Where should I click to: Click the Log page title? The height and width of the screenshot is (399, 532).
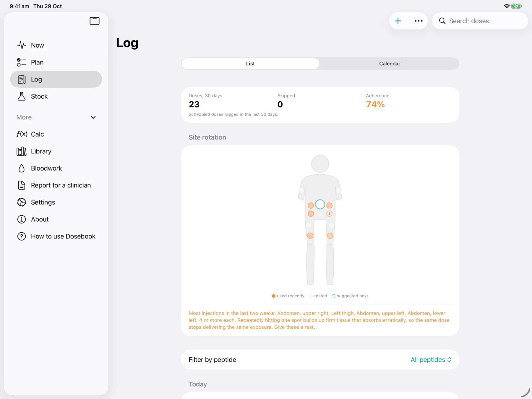click(127, 43)
